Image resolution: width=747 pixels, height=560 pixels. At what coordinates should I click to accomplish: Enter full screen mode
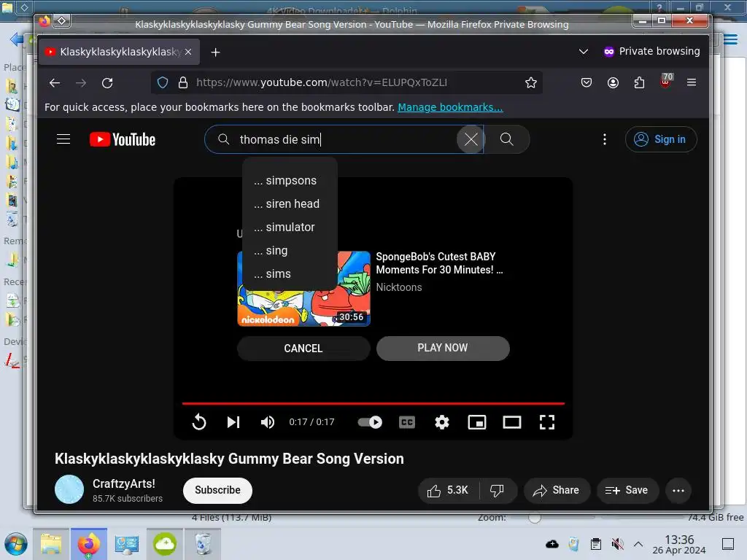547,422
